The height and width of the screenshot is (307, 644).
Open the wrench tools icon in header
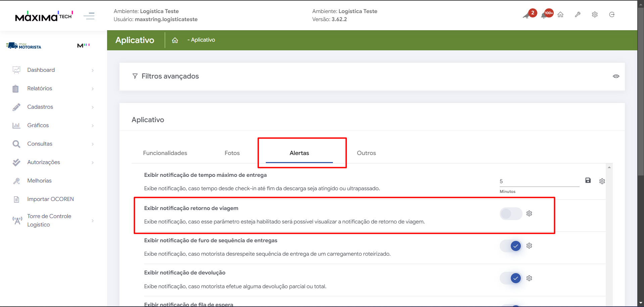click(578, 15)
